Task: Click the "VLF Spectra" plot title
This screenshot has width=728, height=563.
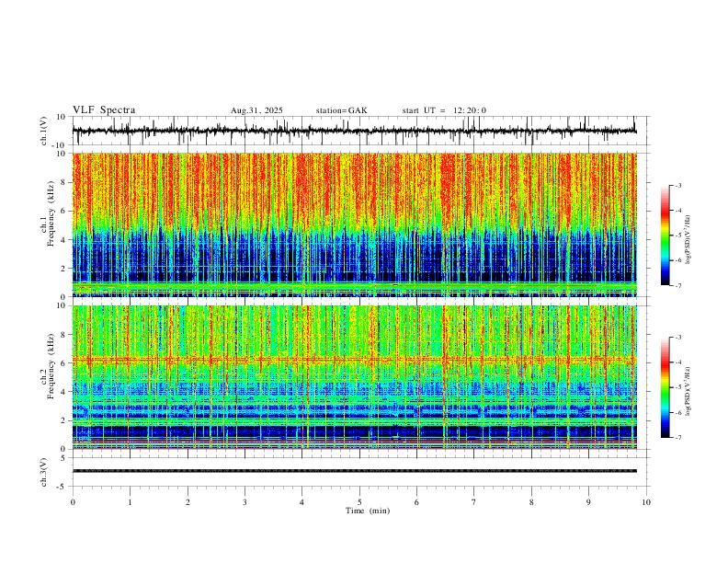Action: (x=104, y=110)
